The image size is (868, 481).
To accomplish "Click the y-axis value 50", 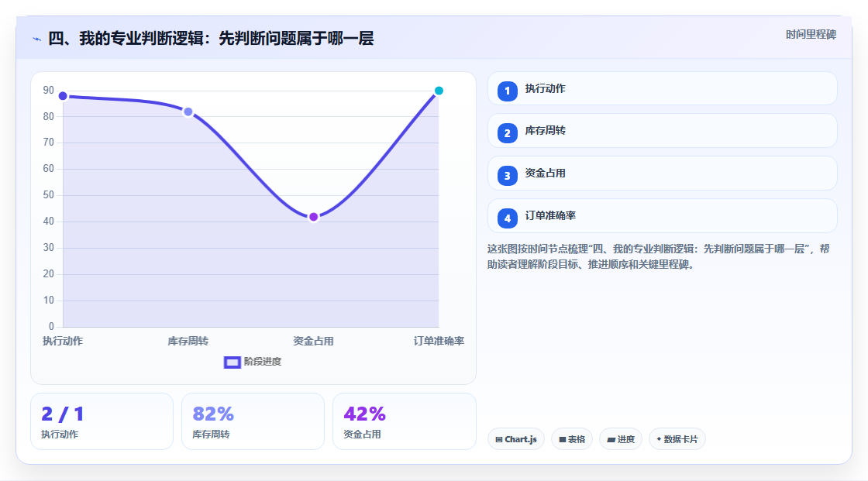I will pyautogui.click(x=49, y=195).
